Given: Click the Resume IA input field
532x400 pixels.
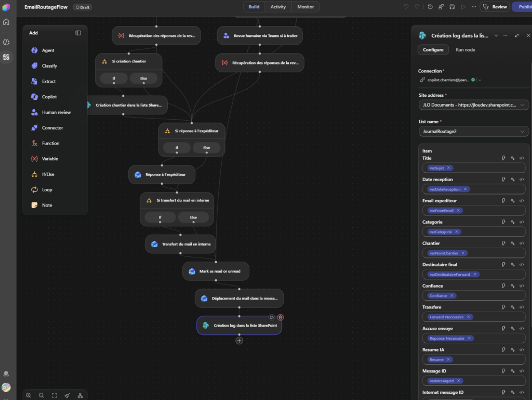Looking at the screenshot, I should tap(474, 359).
